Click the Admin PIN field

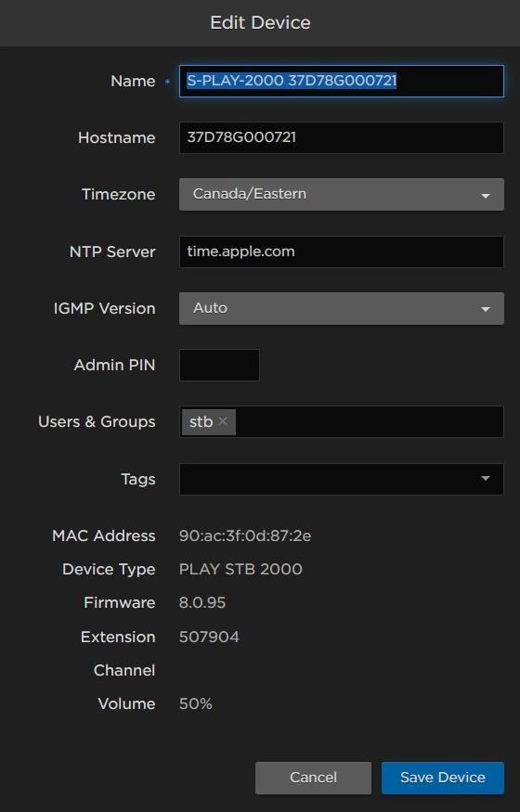tap(219, 365)
